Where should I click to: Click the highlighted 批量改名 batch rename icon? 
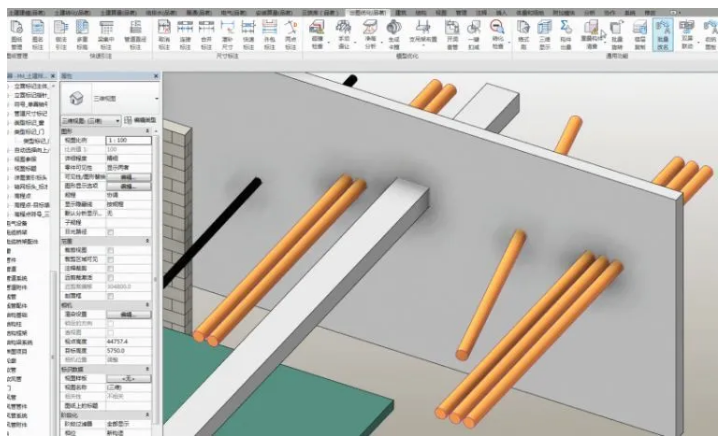click(x=663, y=35)
